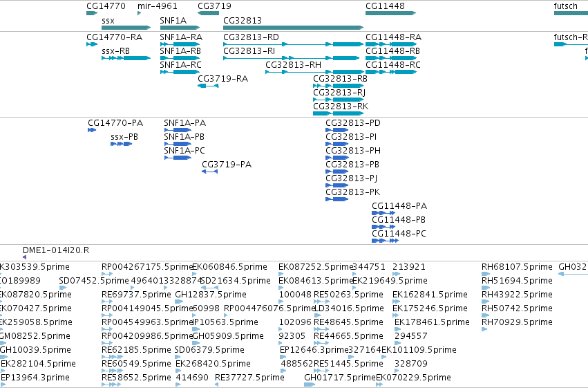Open EST RE37727.5prime label
The height and width of the screenshot is (388, 588).
click(x=249, y=378)
